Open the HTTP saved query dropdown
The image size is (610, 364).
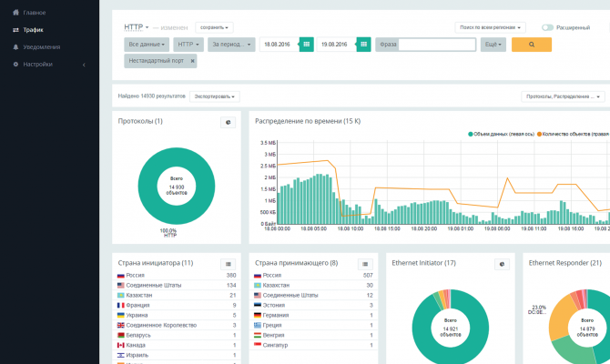pos(137,27)
